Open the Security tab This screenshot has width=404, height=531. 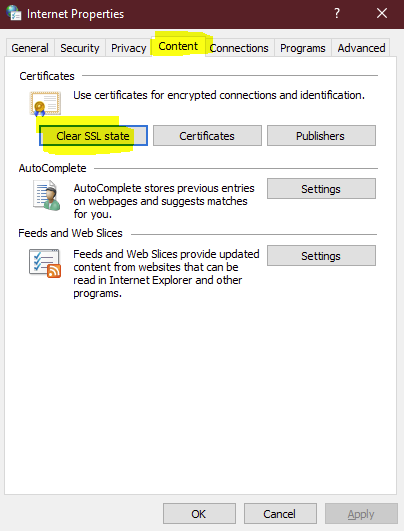coord(80,48)
